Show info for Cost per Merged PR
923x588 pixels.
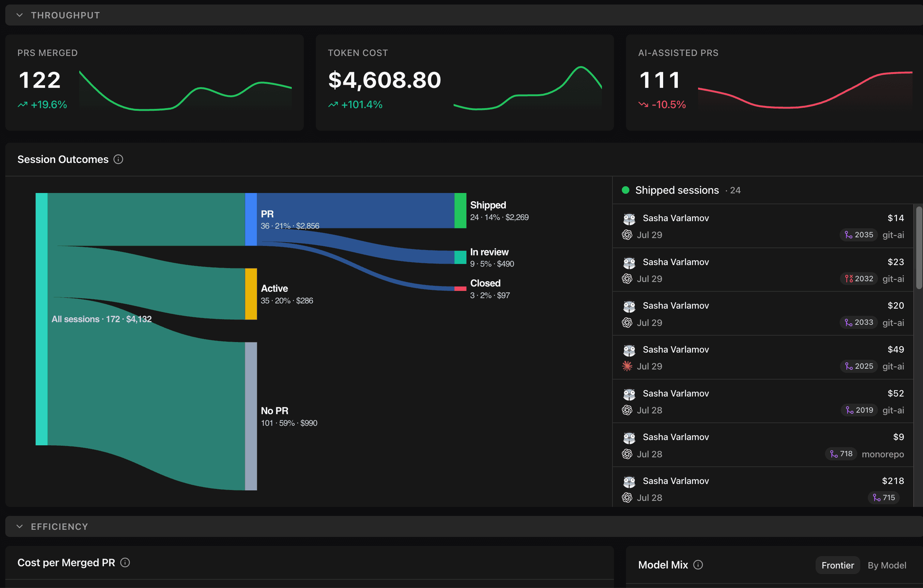click(x=125, y=563)
